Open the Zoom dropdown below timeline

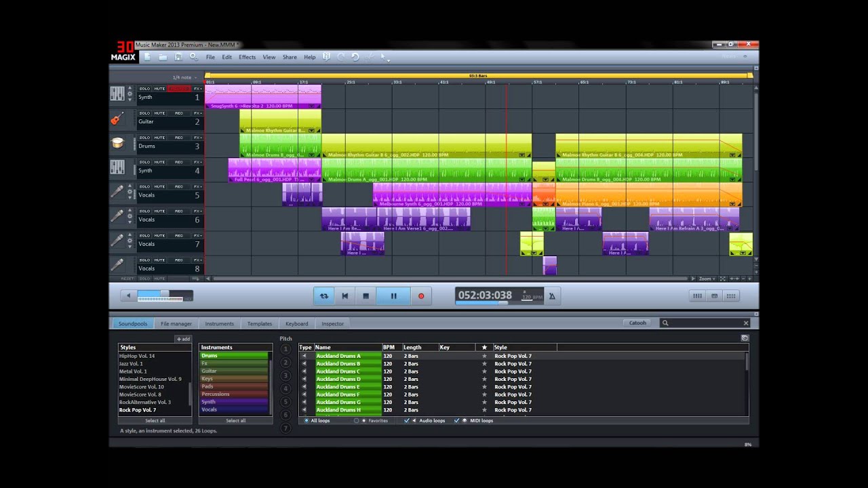(x=706, y=279)
